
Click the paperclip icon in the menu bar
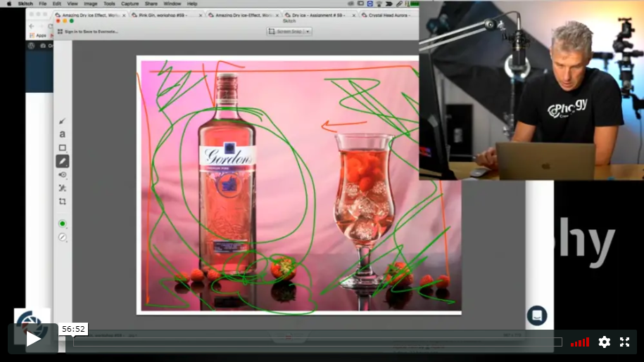[x=399, y=4]
